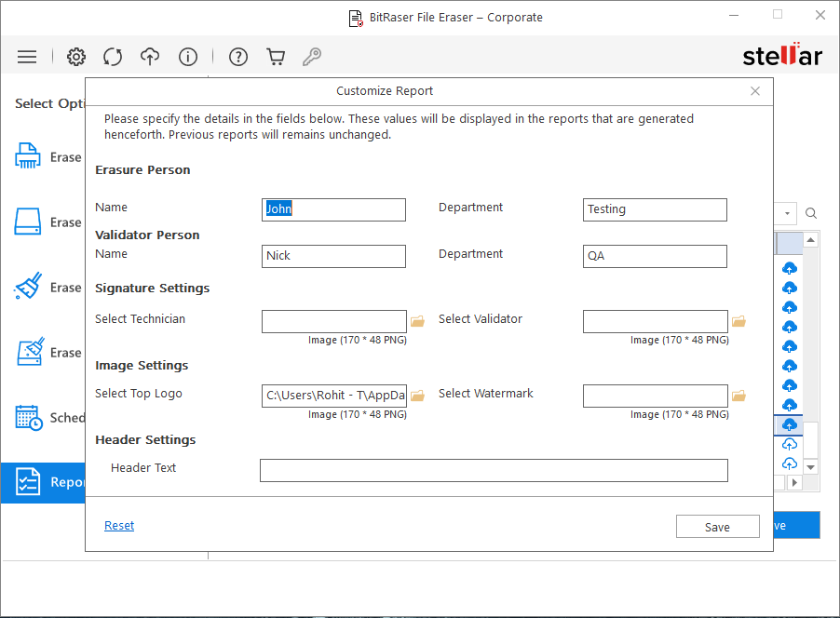
Task: Save the report customization settings
Action: 717,527
